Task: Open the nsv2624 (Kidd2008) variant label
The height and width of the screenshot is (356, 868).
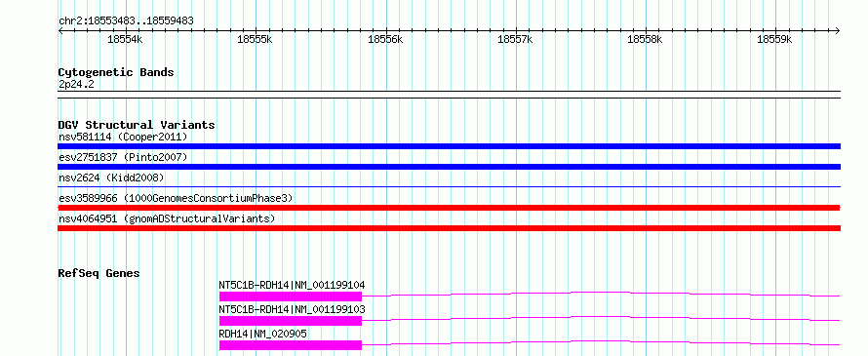Action: [111, 178]
